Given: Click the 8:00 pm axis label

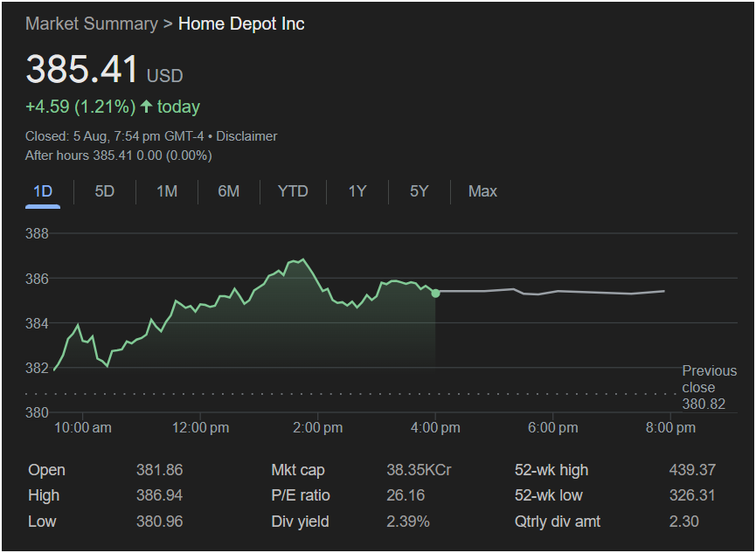Looking at the screenshot, I should pos(670,428).
